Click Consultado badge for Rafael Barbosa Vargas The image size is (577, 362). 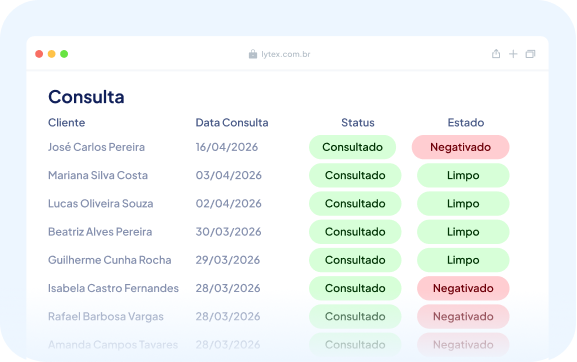pos(355,316)
